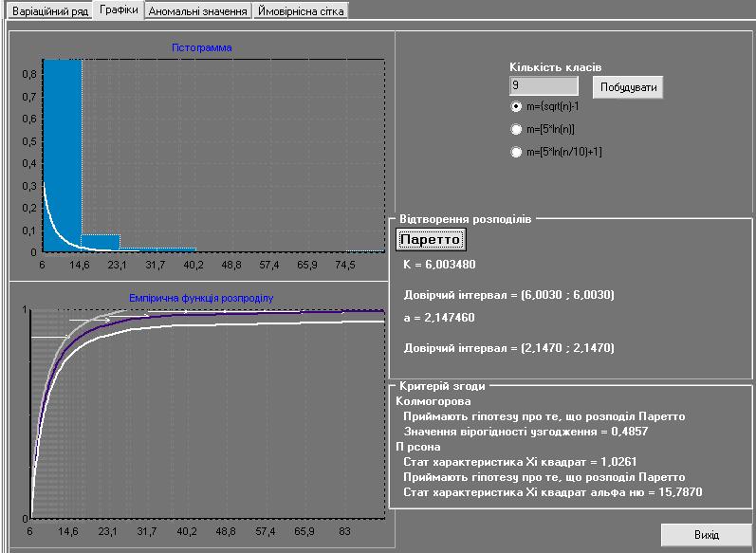
Task: Select the Графіки tab
Action: (x=119, y=9)
